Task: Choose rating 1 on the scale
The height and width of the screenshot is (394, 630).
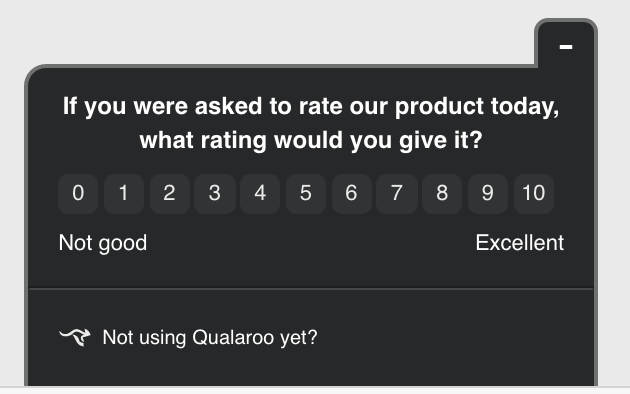Action: [x=124, y=194]
